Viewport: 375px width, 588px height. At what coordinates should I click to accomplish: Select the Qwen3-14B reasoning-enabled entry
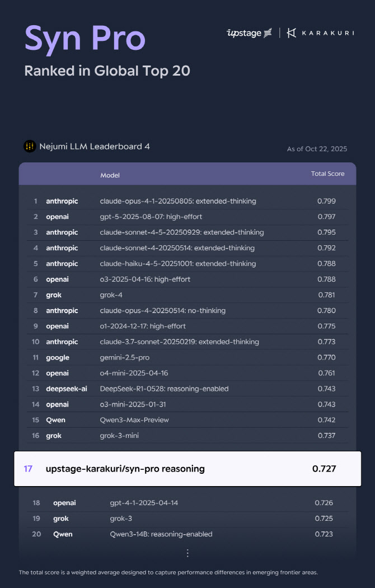coord(161,534)
